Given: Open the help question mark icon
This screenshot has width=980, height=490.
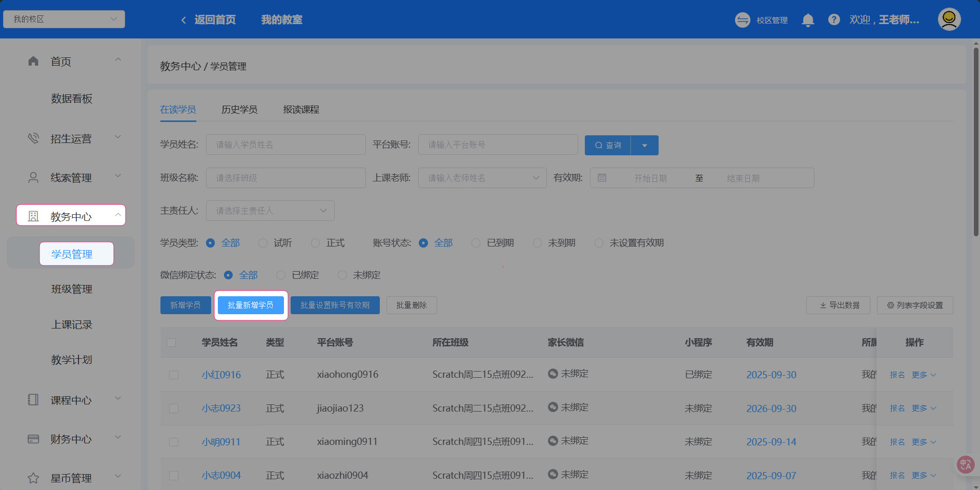Looking at the screenshot, I should tap(834, 20).
